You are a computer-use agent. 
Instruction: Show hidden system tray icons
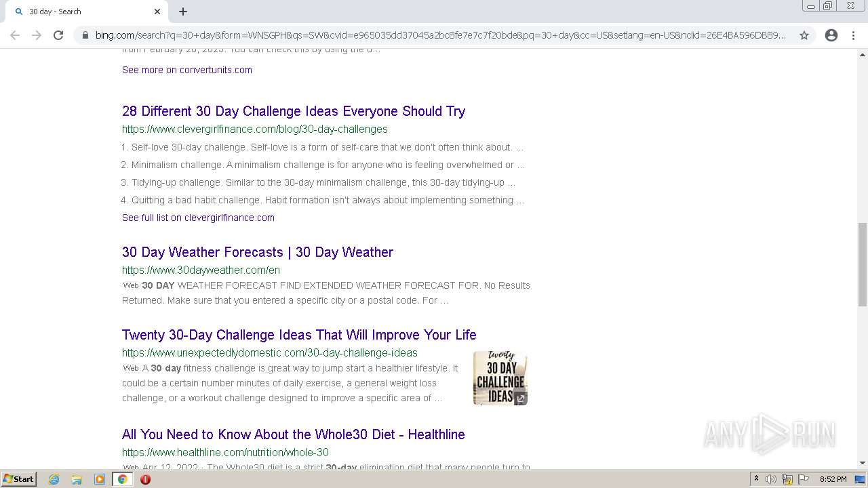[756, 479]
